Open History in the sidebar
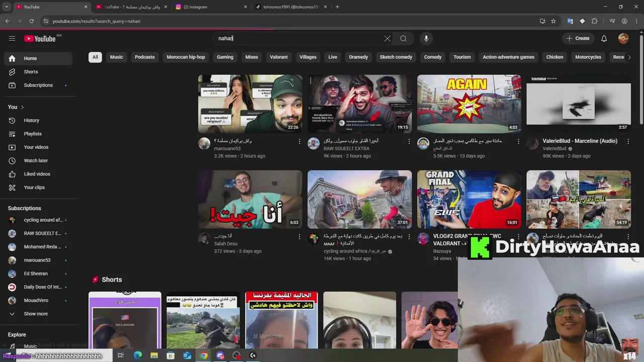Image resolution: width=644 pixels, height=362 pixels. [x=38, y=120]
